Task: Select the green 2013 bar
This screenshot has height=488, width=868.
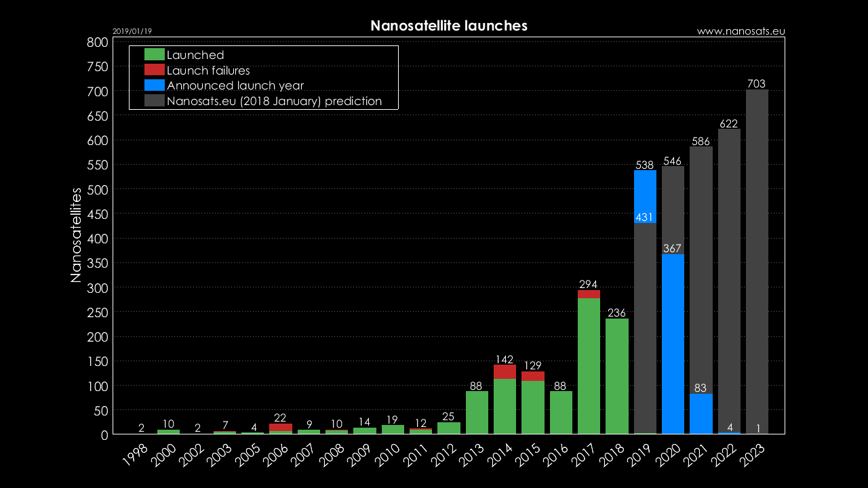Action: 477,412
